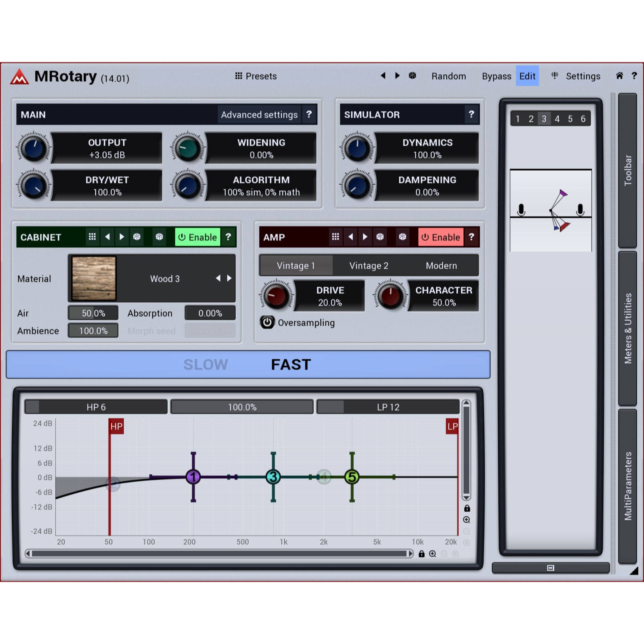Click equalizer band 3 node
Screen dimensions: 644x644
click(x=273, y=477)
